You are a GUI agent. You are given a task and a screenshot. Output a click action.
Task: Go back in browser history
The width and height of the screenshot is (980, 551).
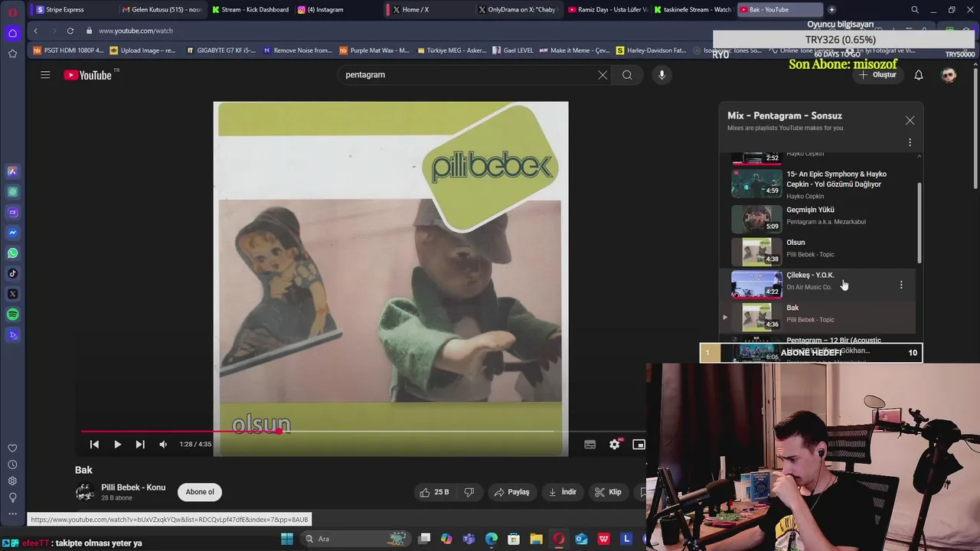coord(36,31)
